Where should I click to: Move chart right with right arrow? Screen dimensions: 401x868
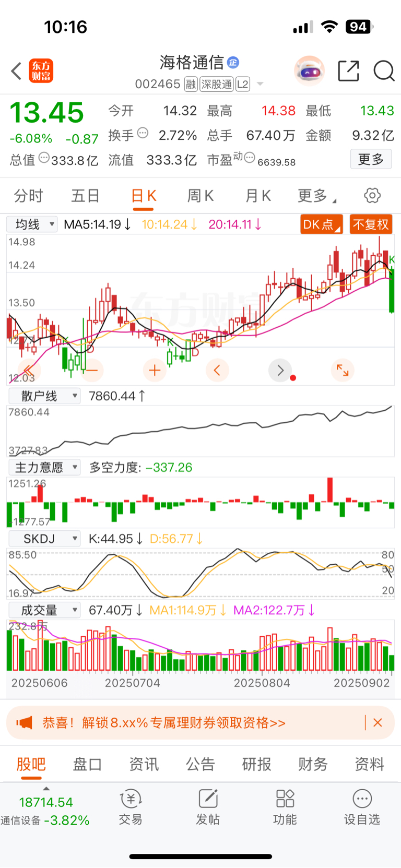click(x=280, y=370)
